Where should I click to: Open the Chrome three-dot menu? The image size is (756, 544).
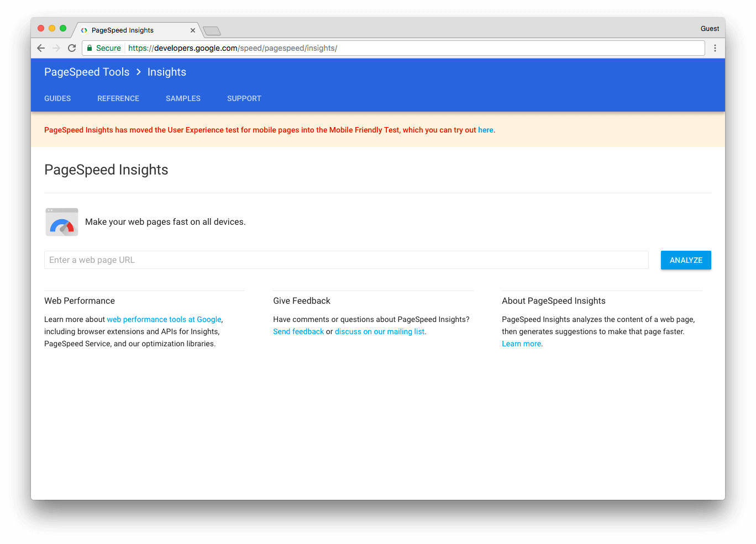(x=715, y=48)
